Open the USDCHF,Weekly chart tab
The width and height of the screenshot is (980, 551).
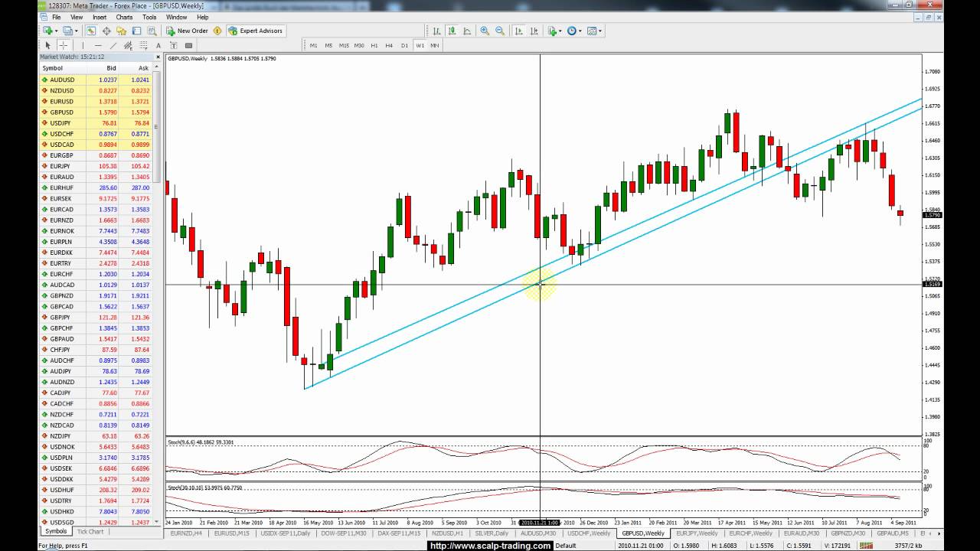click(590, 533)
